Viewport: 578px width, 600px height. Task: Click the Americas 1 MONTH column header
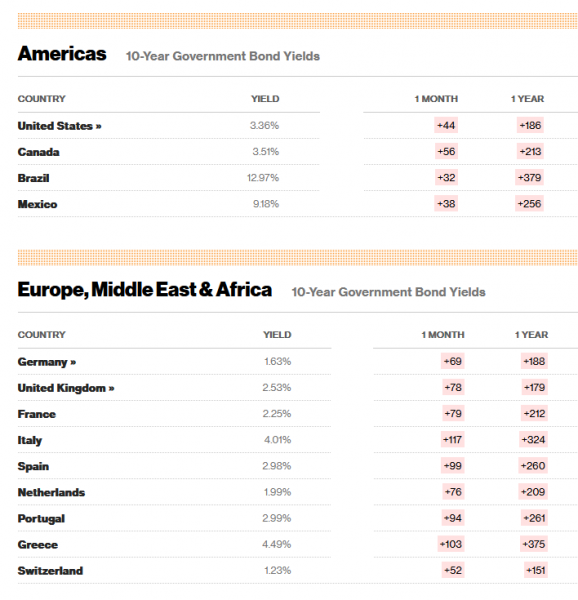click(x=436, y=99)
